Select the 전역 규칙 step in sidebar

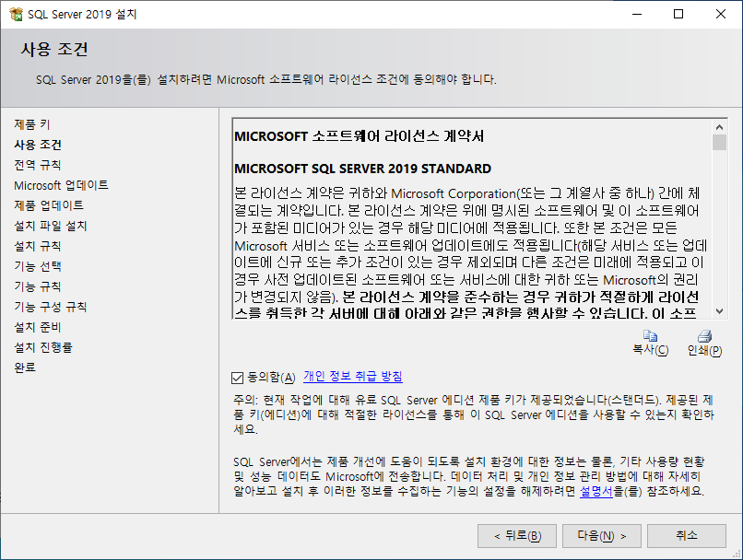[x=38, y=165]
